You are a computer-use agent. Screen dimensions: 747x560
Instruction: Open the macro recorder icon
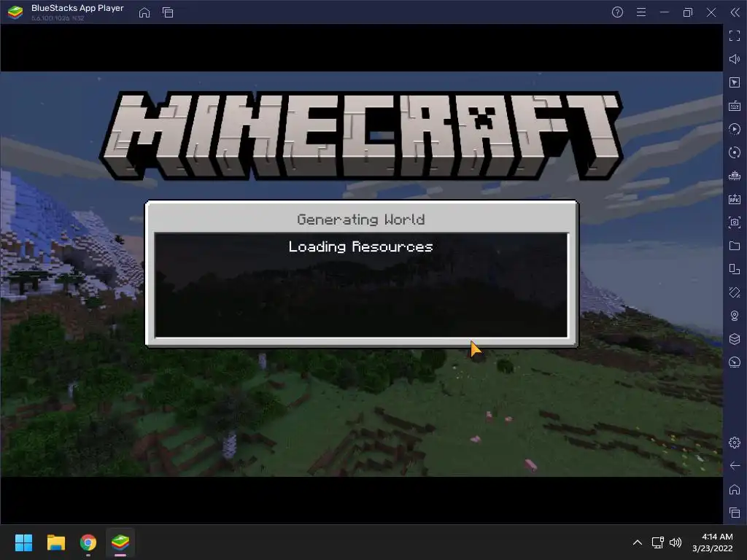click(735, 129)
